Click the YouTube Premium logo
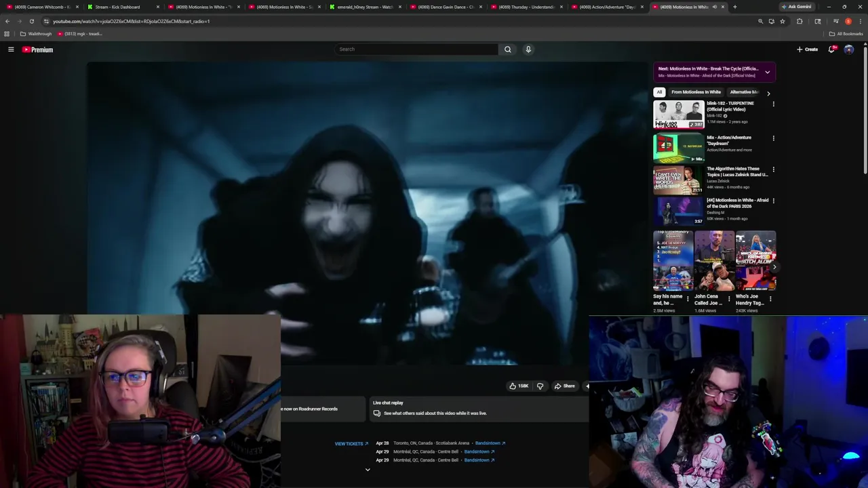 coord(37,49)
